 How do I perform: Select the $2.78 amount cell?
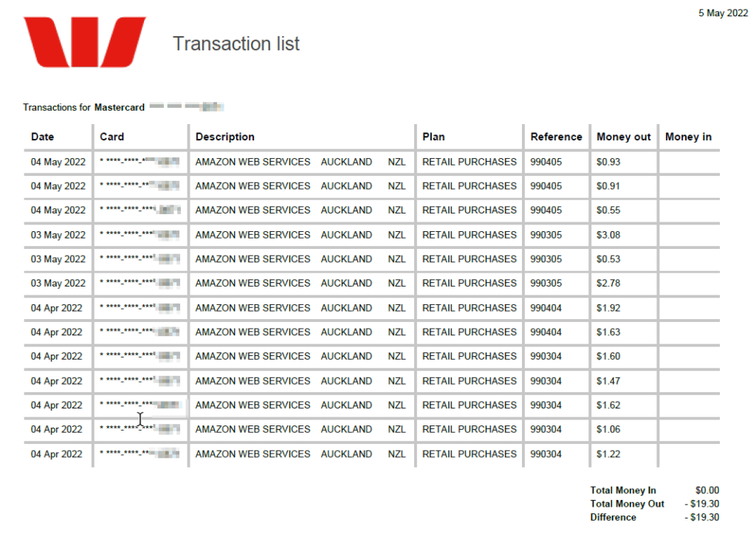tap(608, 283)
